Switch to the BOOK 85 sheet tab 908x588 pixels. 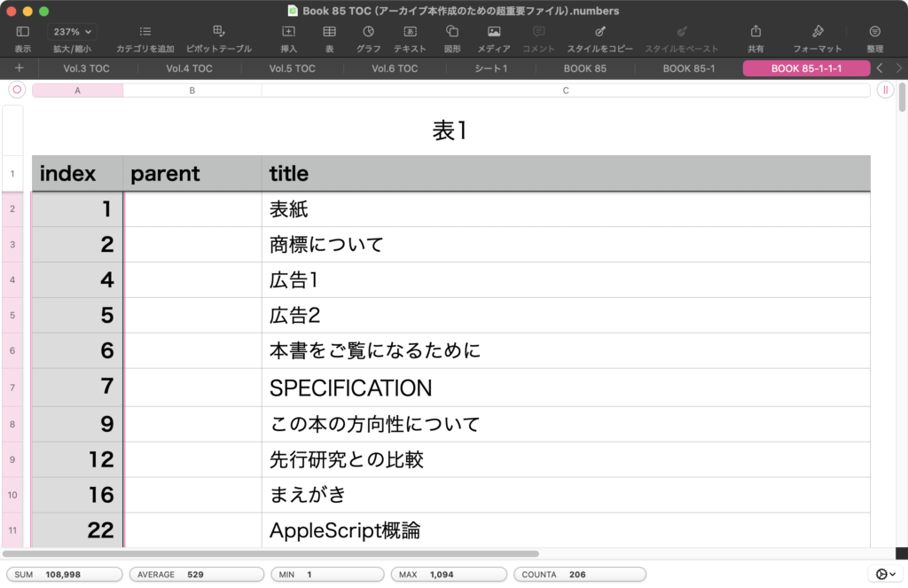[584, 68]
